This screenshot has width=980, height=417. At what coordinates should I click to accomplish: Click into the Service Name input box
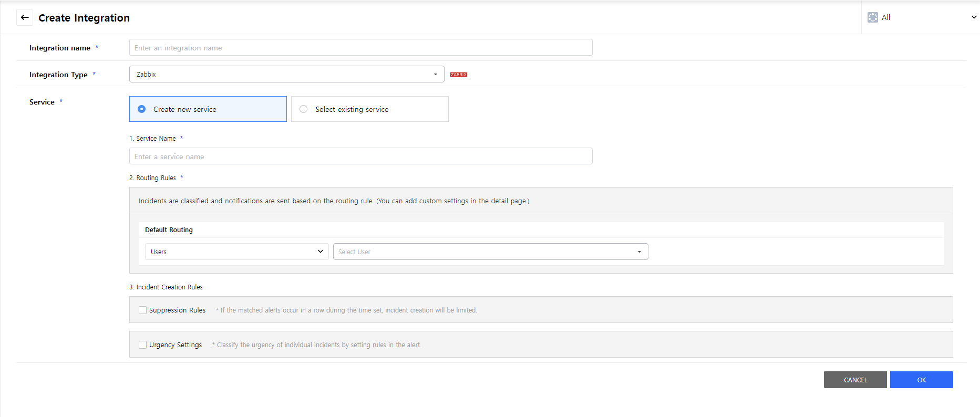pyautogui.click(x=360, y=156)
